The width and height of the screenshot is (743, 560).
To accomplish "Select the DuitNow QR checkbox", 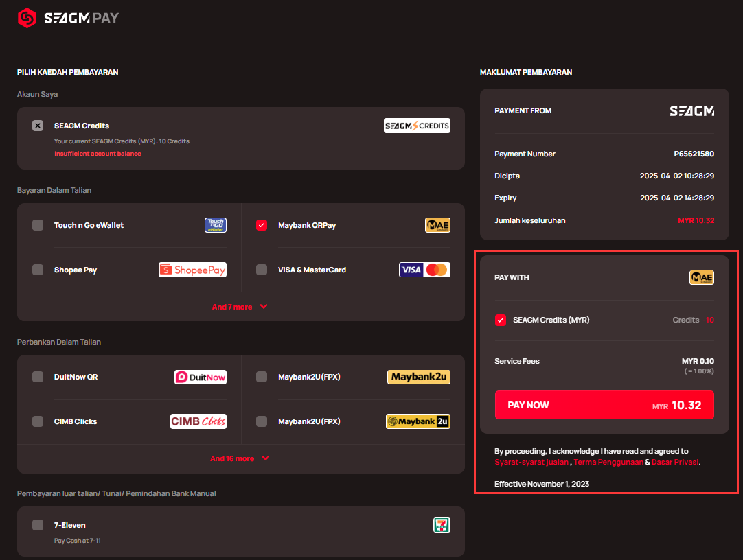I will pos(38,377).
